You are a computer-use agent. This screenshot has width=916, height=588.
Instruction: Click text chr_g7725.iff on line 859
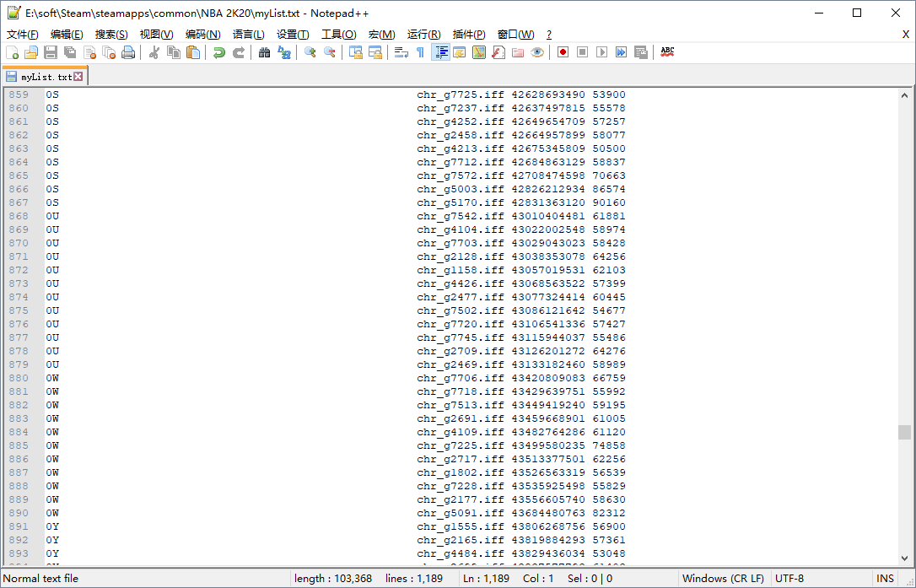click(x=461, y=94)
